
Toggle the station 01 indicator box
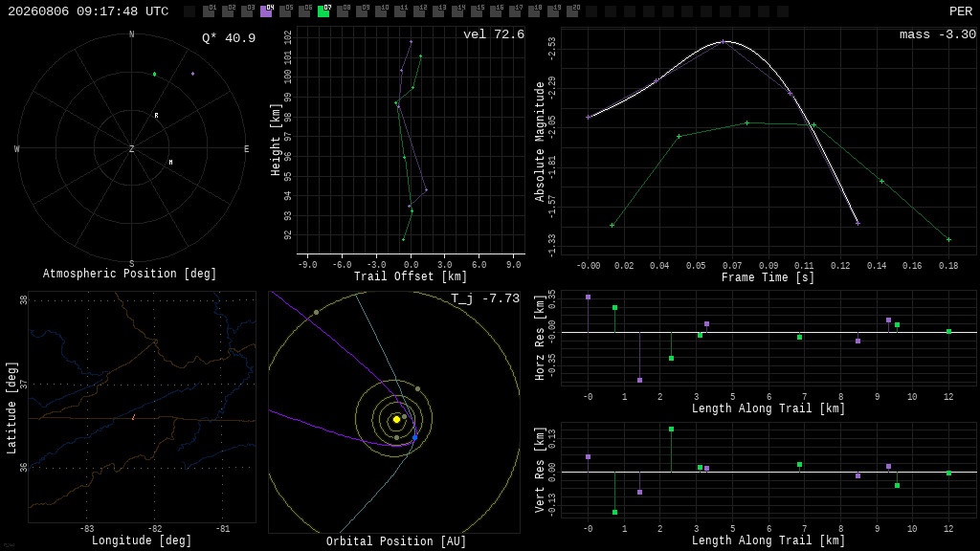tap(209, 11)
